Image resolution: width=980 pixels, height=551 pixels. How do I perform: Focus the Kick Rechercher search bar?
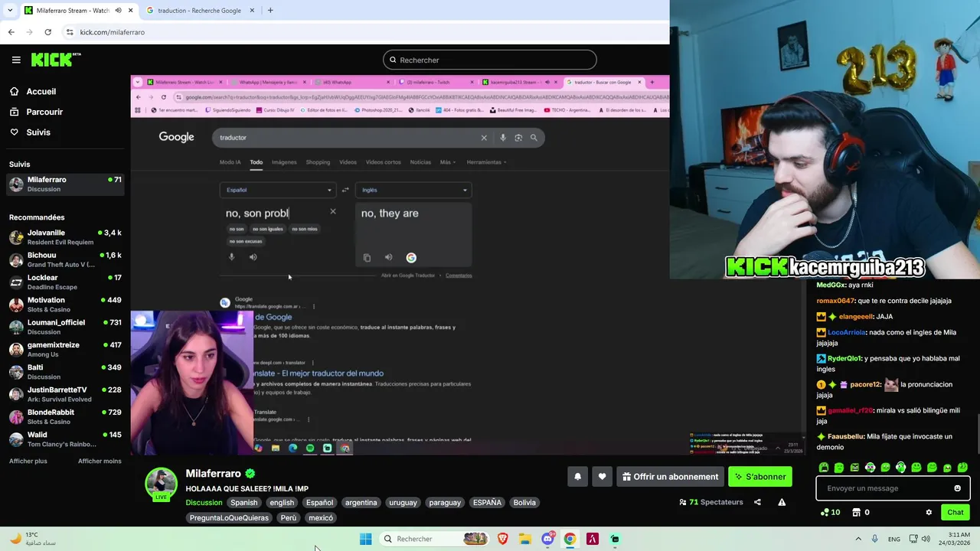(490, 60)
